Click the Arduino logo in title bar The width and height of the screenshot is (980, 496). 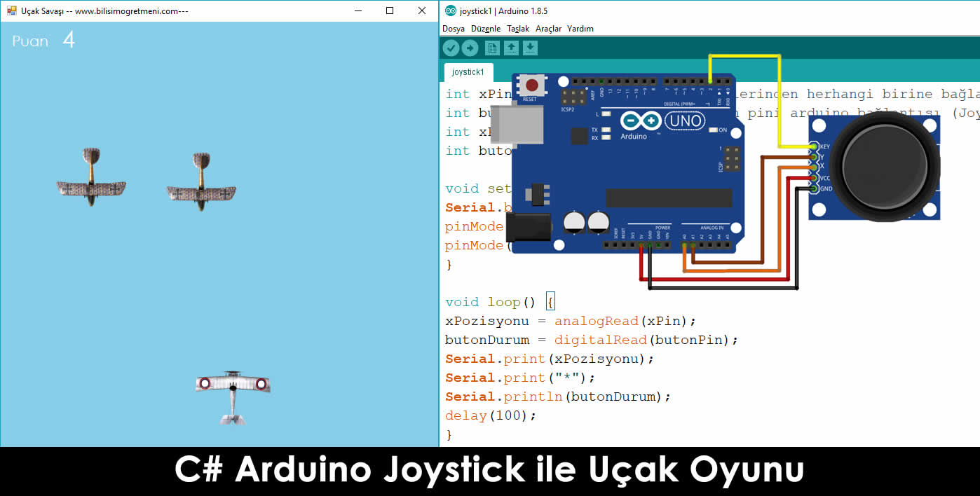(x=449, y=11)
